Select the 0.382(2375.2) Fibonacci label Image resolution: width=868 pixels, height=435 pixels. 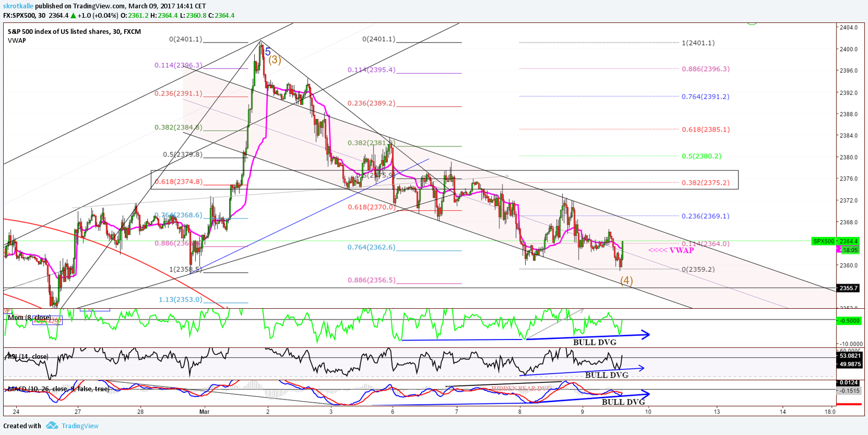coord(706,183)
